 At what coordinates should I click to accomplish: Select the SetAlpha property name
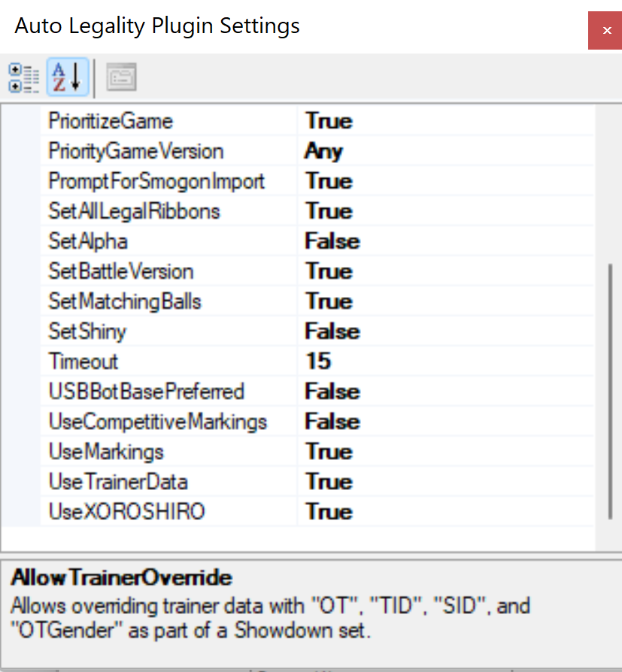coord(88,241)
